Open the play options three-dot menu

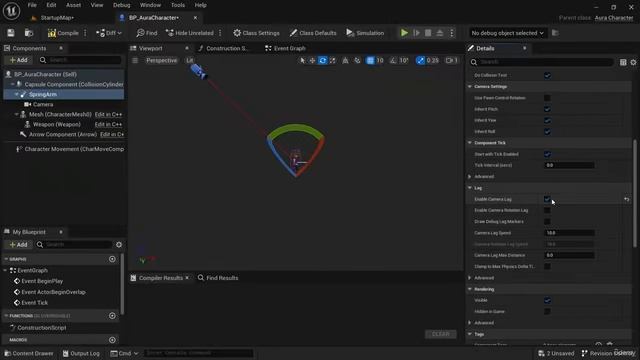(451, 33)
